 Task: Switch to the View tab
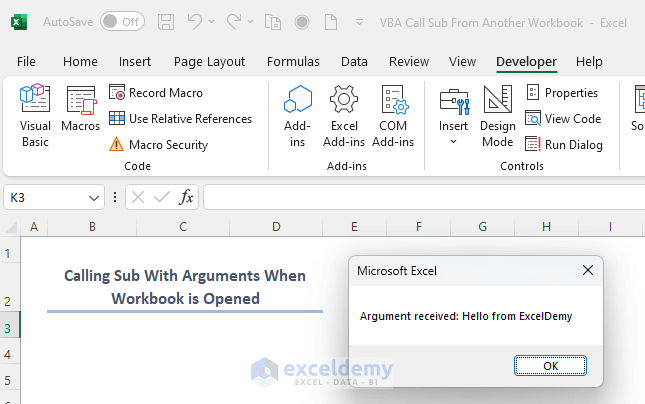pyautogui.click(x=462, y=62)
